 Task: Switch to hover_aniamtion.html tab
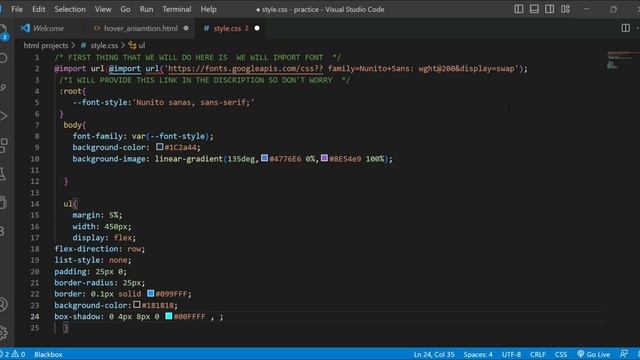click(x=140, y=28)
